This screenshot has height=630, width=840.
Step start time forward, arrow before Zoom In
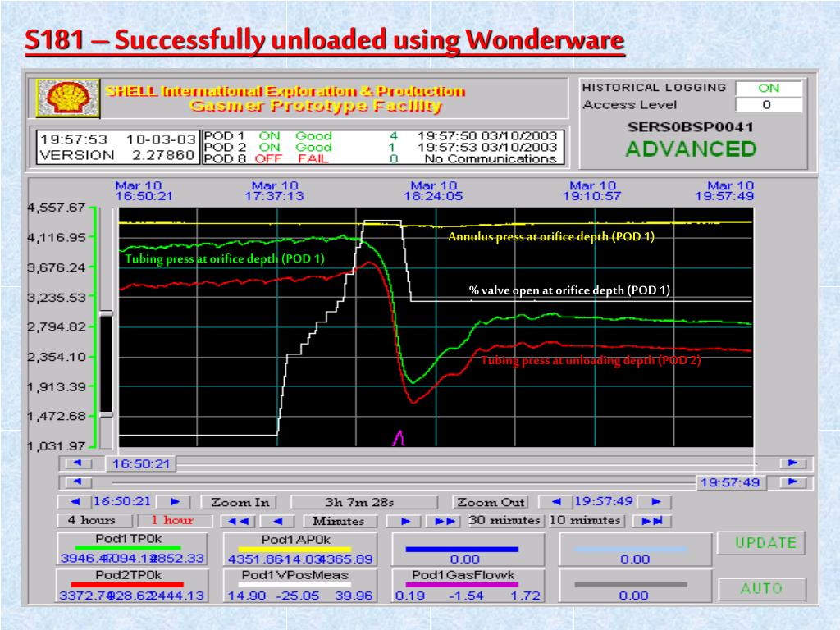(175, 502)
